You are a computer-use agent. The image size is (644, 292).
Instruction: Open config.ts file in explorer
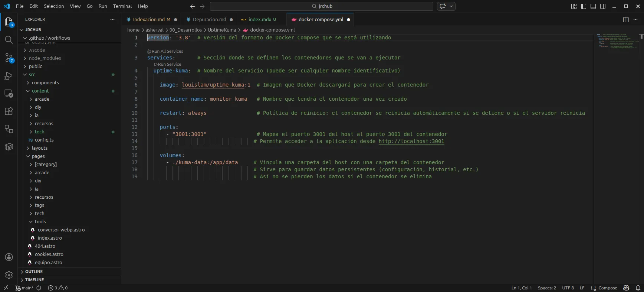44,140
